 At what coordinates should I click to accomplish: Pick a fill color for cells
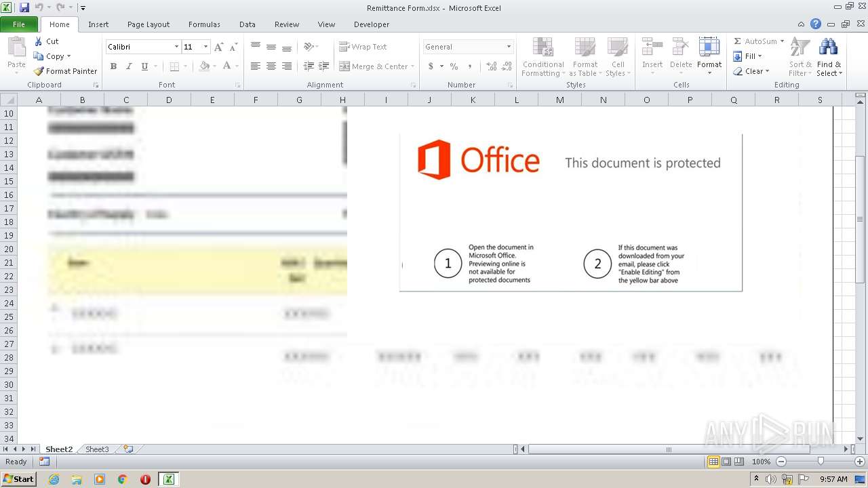(x=204, y=66)
